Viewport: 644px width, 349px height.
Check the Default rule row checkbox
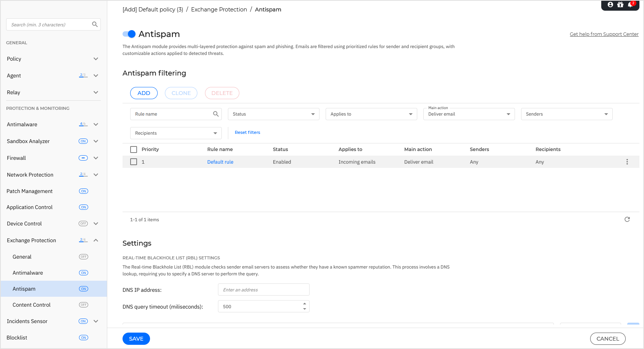click(134, 161)
